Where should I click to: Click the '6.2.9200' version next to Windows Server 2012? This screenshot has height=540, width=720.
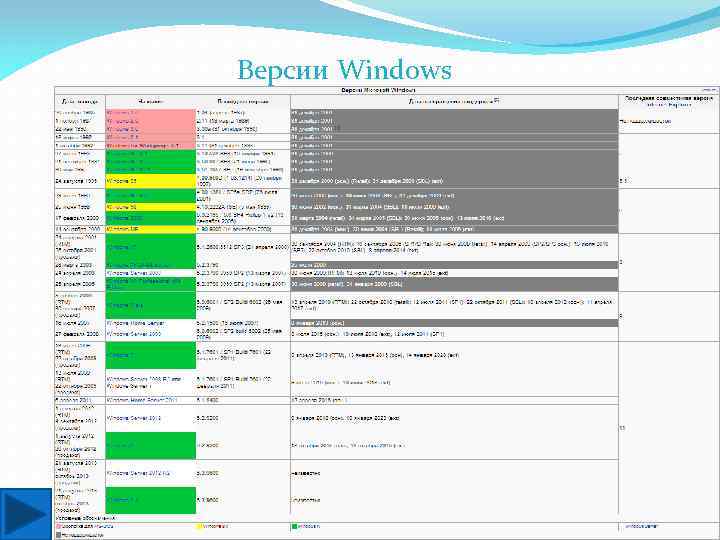pyautogui.click(x=208, y=418)
